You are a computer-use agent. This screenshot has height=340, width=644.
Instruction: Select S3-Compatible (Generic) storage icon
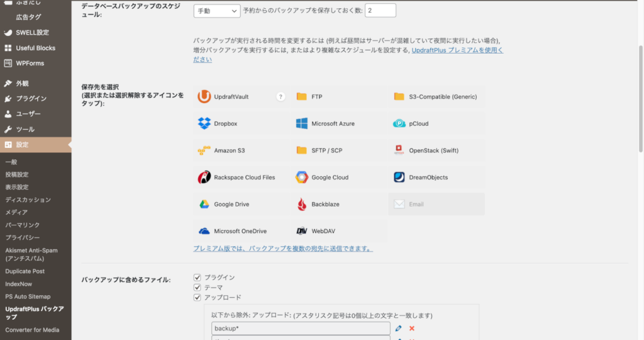[399, 96]
